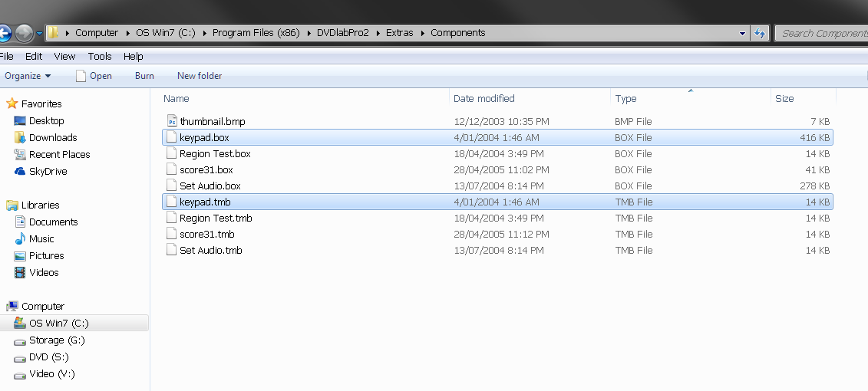Sort files by the Date modified column
Screen dimensions: 868x391
point(484,98)
